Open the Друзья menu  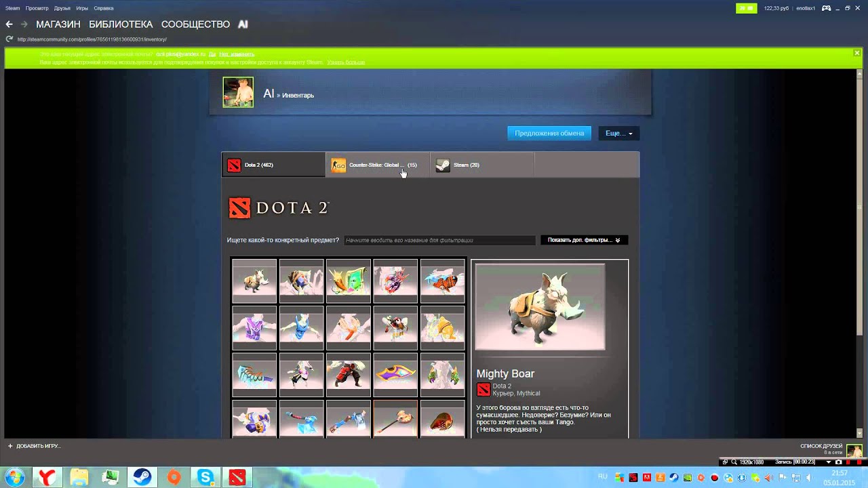62,8
